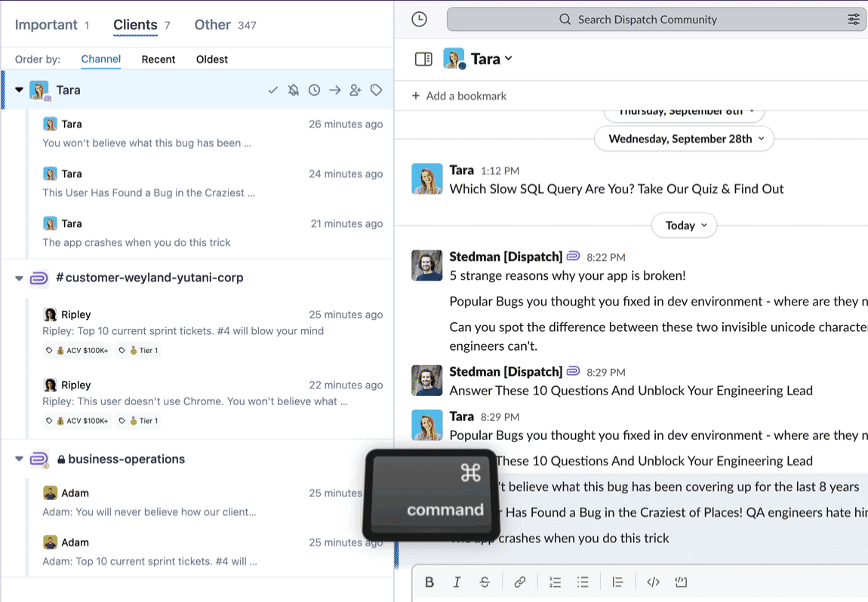Apply strikethrough formatting in the composer
868x602 pixels.
485,582
